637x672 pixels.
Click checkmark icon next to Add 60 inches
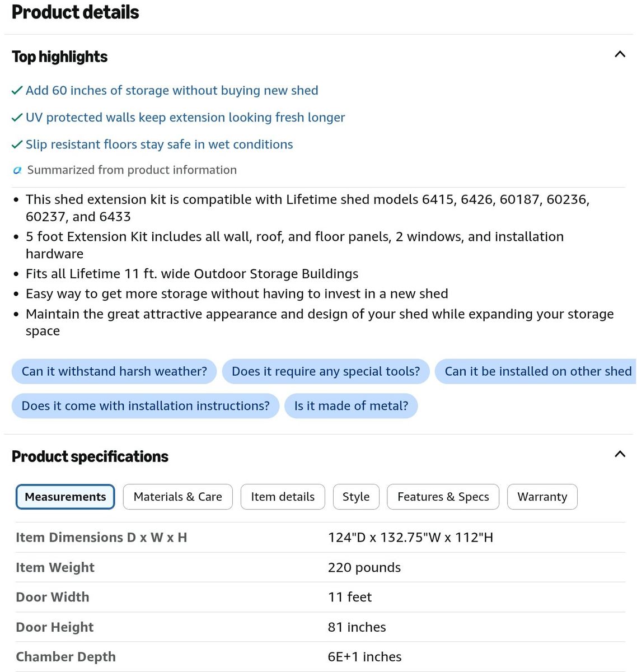[x=17, y=91]
